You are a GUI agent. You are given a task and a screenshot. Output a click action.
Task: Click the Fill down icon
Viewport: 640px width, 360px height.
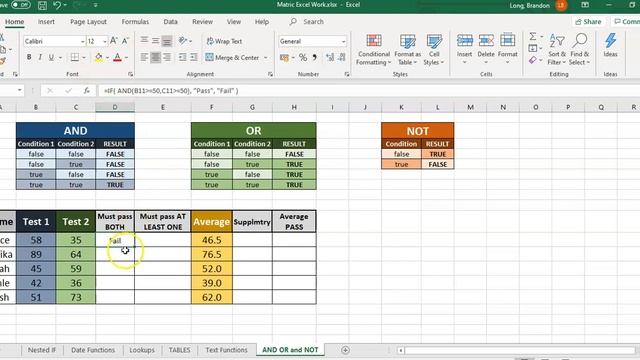533,49
